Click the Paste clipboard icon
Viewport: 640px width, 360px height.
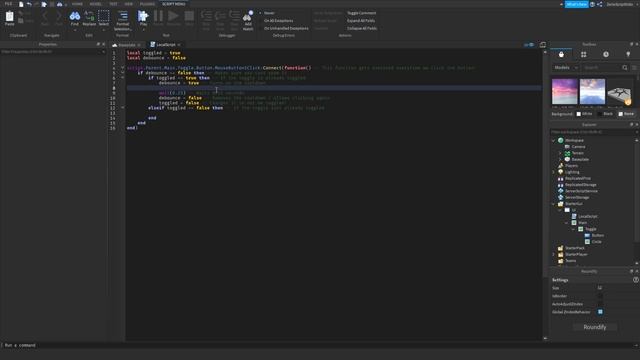pos(9,17)
